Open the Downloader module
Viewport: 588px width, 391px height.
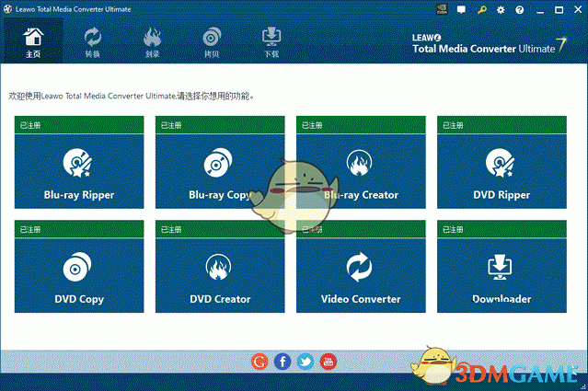(x=502, y=274)
